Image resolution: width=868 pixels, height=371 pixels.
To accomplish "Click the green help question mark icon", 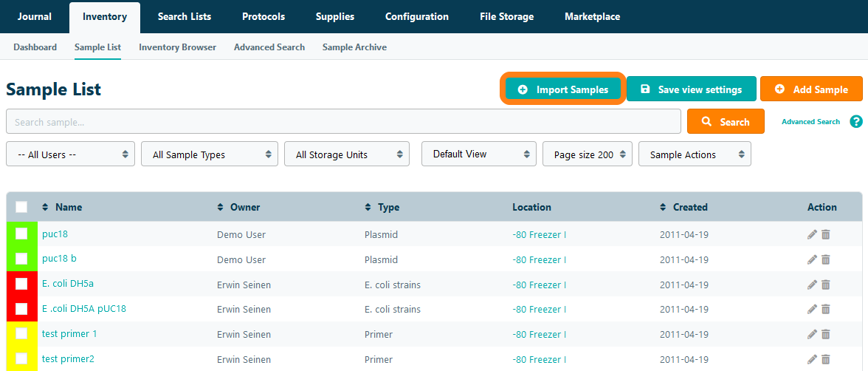I will point(855,122).
